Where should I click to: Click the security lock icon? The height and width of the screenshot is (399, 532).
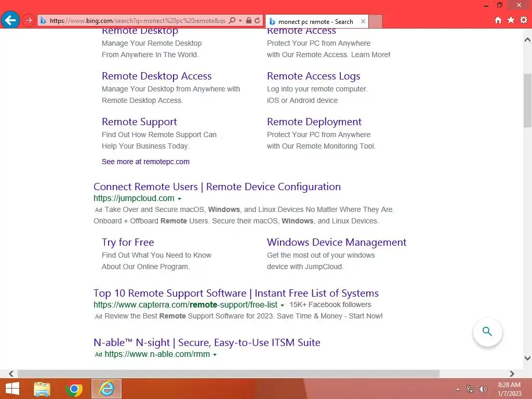pyautogui.click(x=249, y=20)
